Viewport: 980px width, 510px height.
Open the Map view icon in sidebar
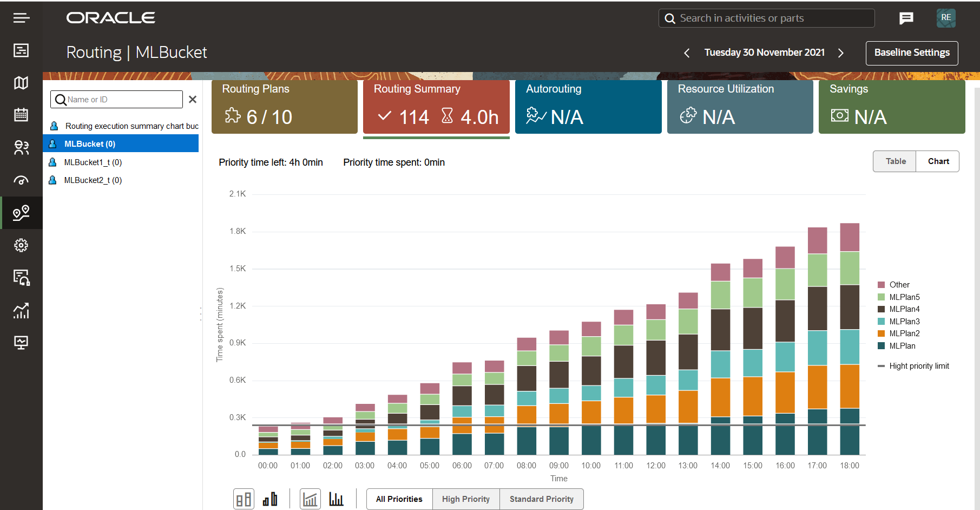coord(21,83)
